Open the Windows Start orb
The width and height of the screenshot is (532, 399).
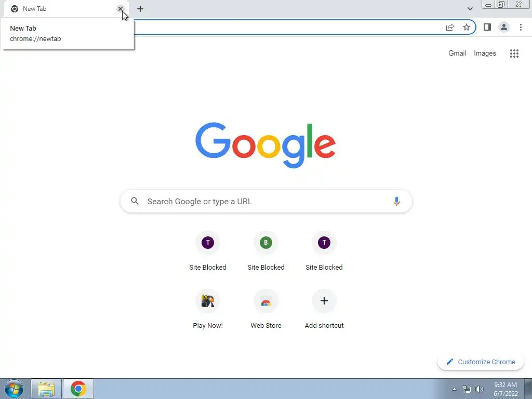point(14,389)
